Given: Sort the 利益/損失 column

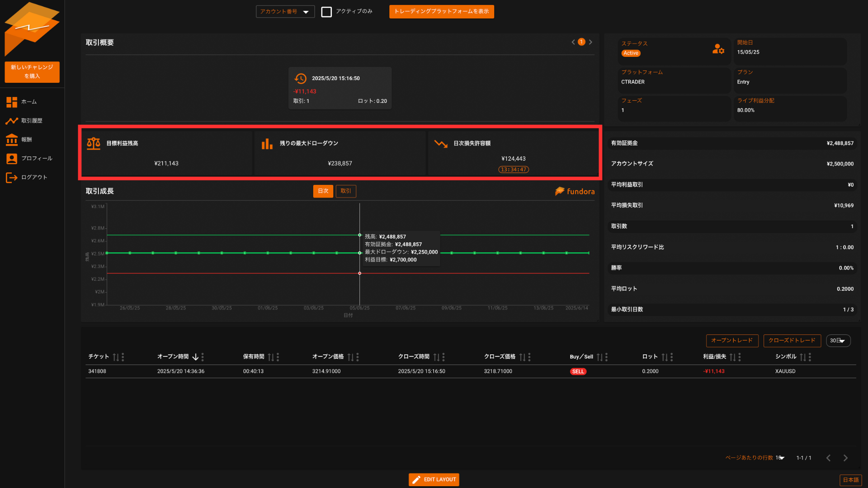Looking at the screenshot, I should point(732,357).
